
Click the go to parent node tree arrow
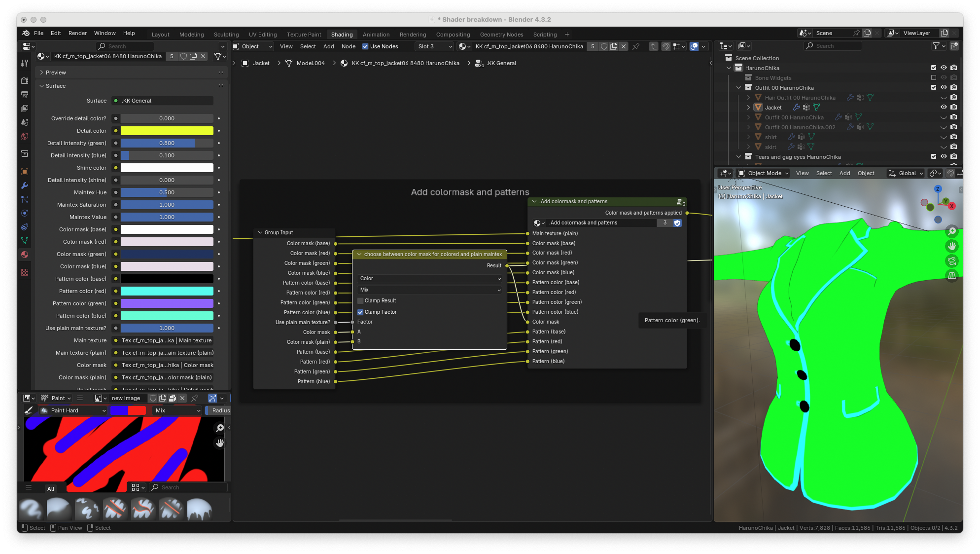654,46
